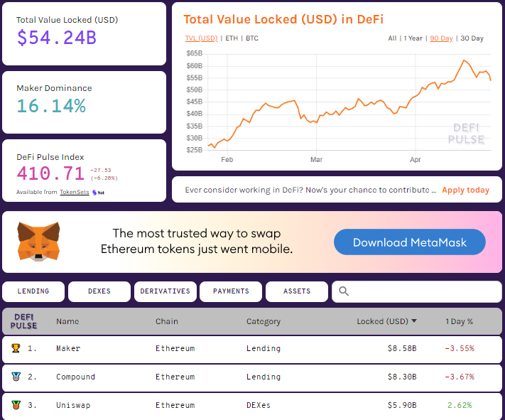Click the MetaMask fox logo
Screen dimensions: 505x420
pos(39,242)
